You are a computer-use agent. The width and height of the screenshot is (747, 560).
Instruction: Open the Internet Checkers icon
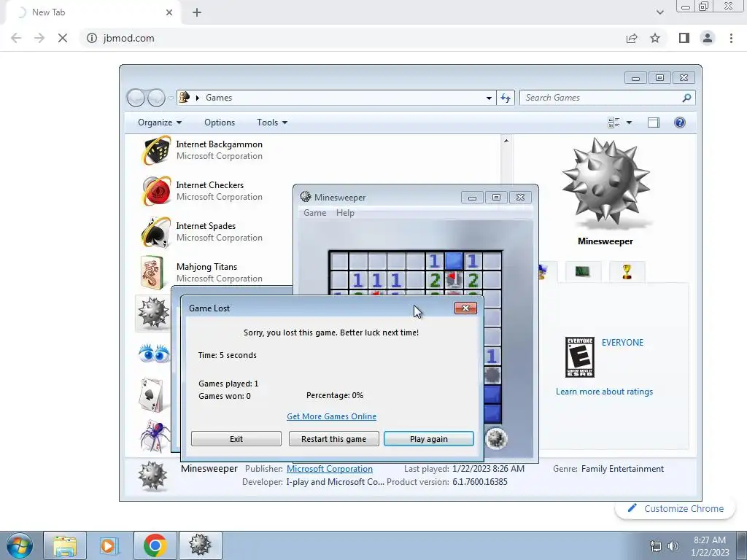coord(157,191)
